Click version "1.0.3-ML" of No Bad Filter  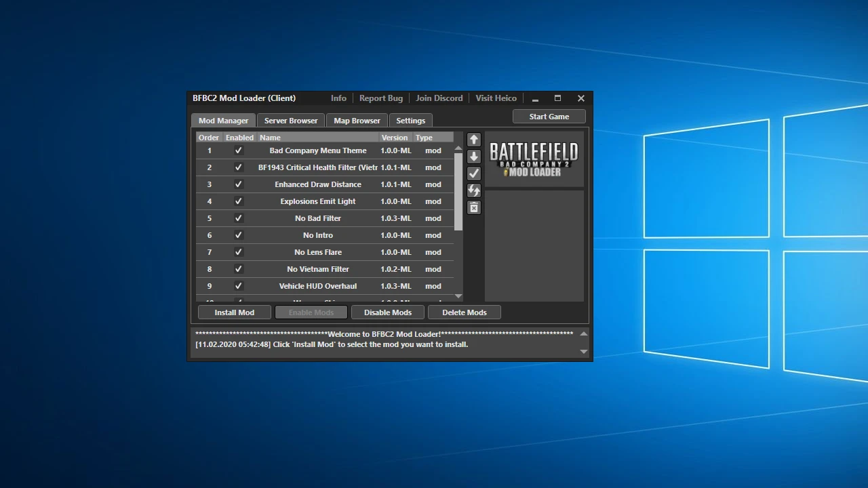point(396,218)
